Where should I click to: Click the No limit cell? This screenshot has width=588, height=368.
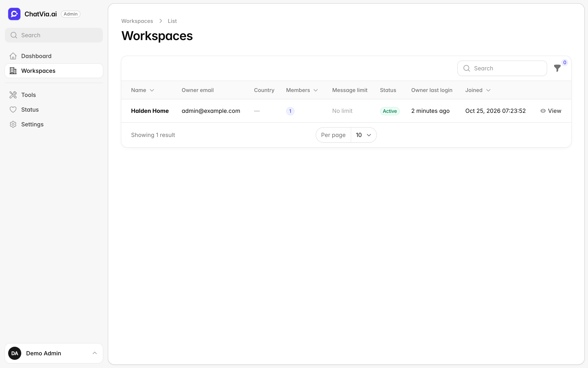click(x=342, y=111)
